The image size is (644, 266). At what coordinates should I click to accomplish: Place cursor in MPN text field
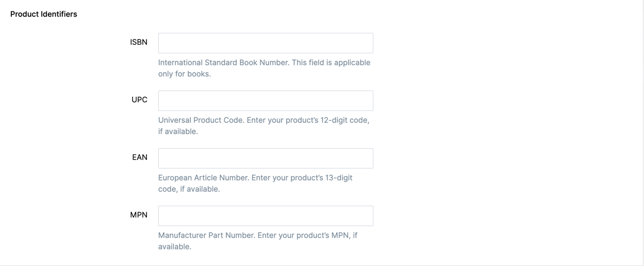coord(265,216)
